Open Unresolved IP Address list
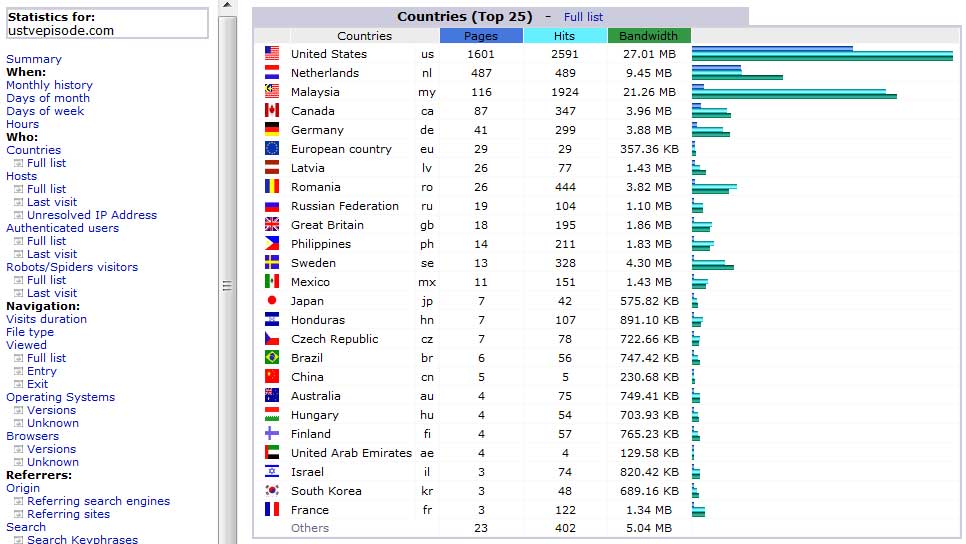Image resolution: width=966 pixels, height=544 pixels. point(92,215)
